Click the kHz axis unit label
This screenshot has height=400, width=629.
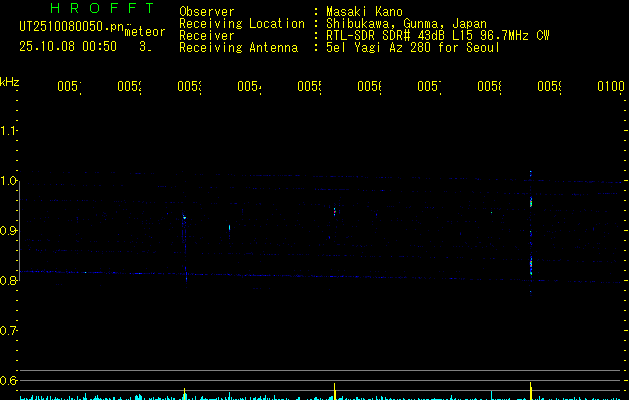(10, 81)
